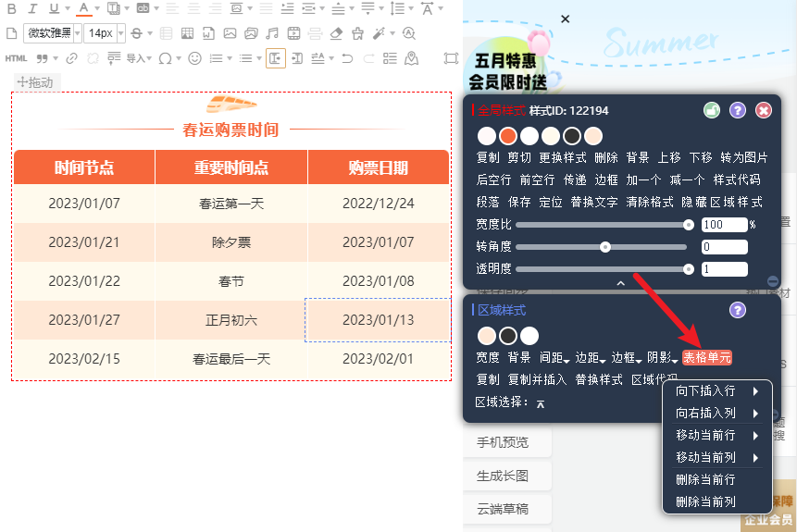Collapse the global style panel with chevron
The width and height of the screenshot is (797, 532).
[620, 283]
